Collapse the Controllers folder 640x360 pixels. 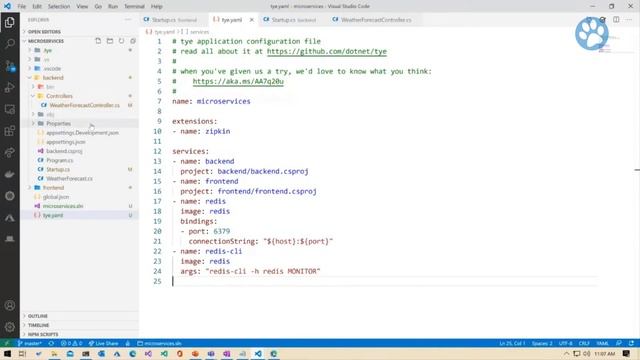(59, 96)
